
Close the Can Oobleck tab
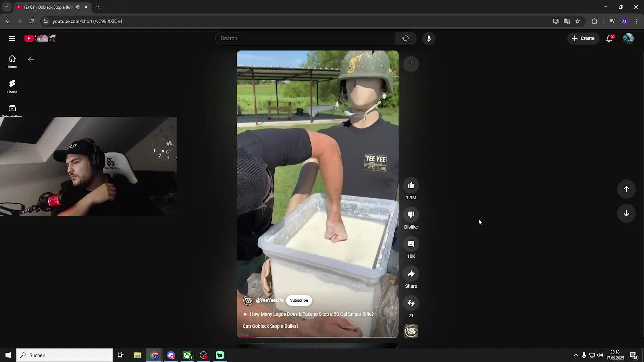pyautogui.click(x=86, y=7)
